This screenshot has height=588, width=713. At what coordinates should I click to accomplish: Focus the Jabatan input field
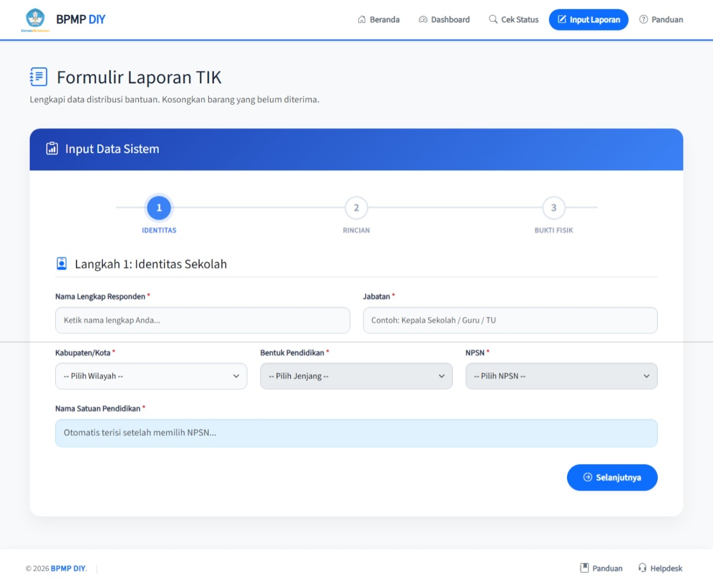(x=510, y=320)
